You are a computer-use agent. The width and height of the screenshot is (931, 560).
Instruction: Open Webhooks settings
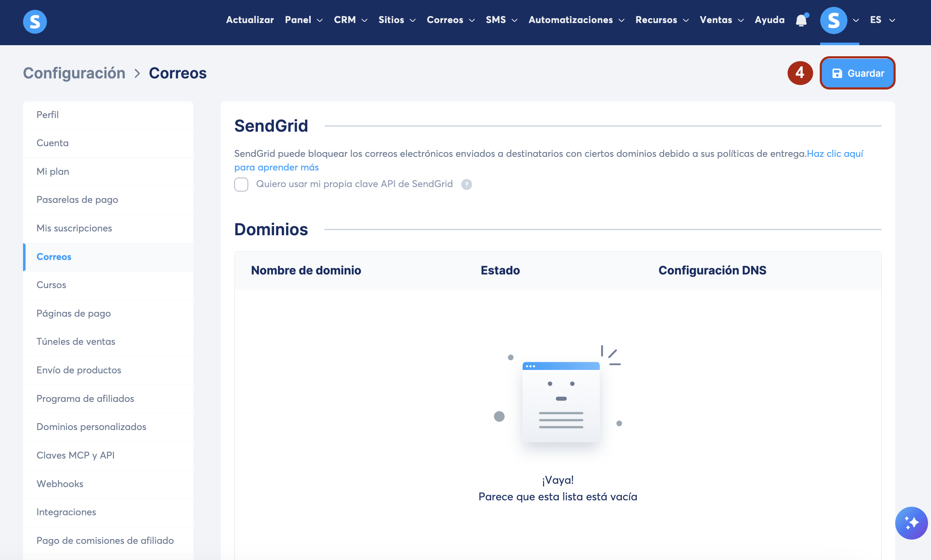[x=108, y=484]
